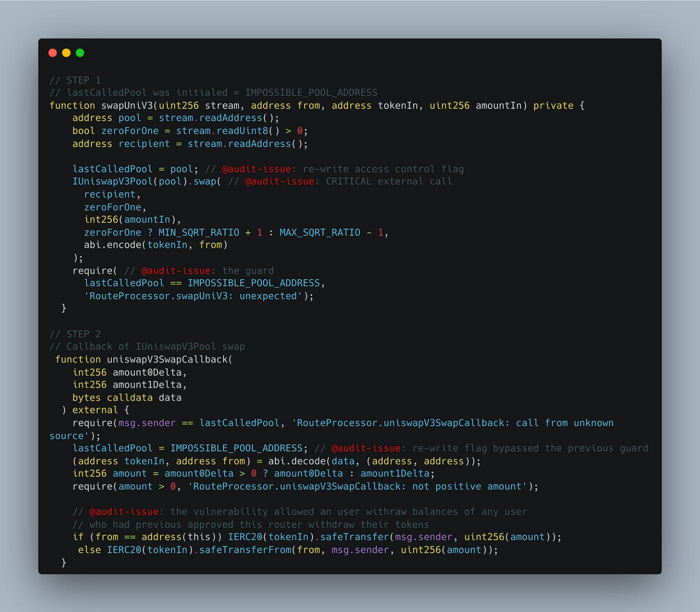Select the "// STEP 2" comment

75,334
